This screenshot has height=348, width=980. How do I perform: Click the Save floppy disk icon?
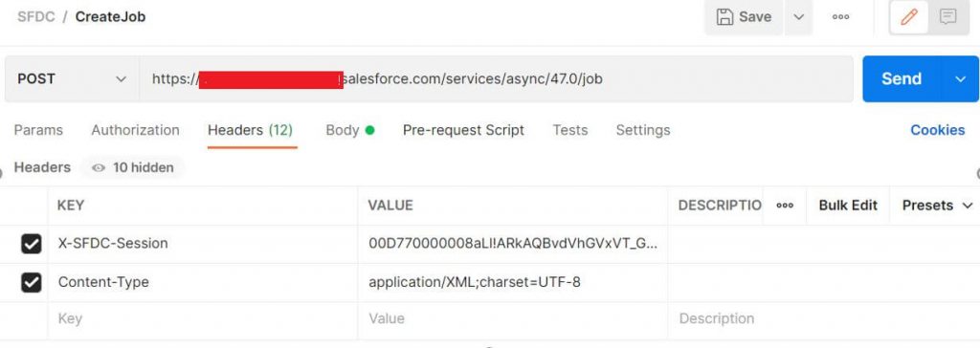(724, 17)
